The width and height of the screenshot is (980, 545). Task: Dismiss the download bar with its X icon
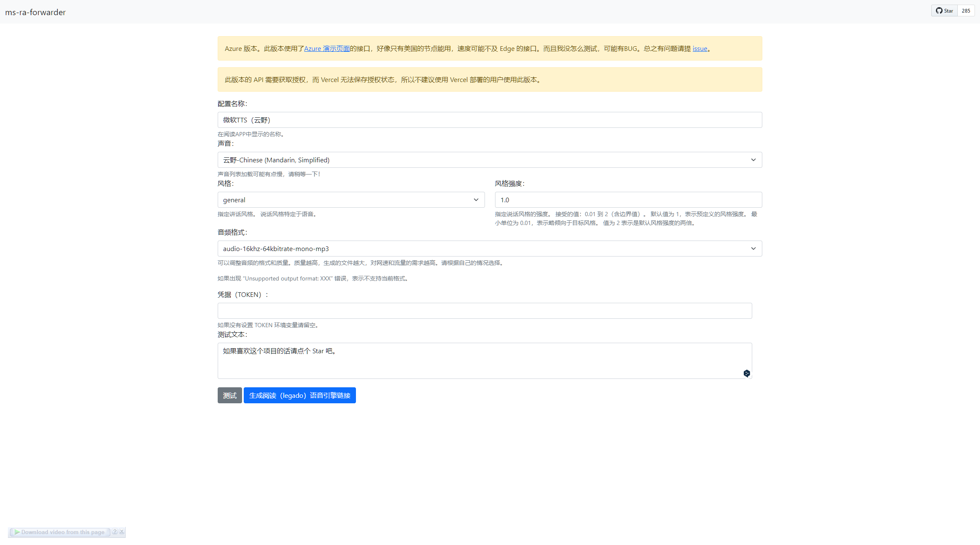[121, 532]
